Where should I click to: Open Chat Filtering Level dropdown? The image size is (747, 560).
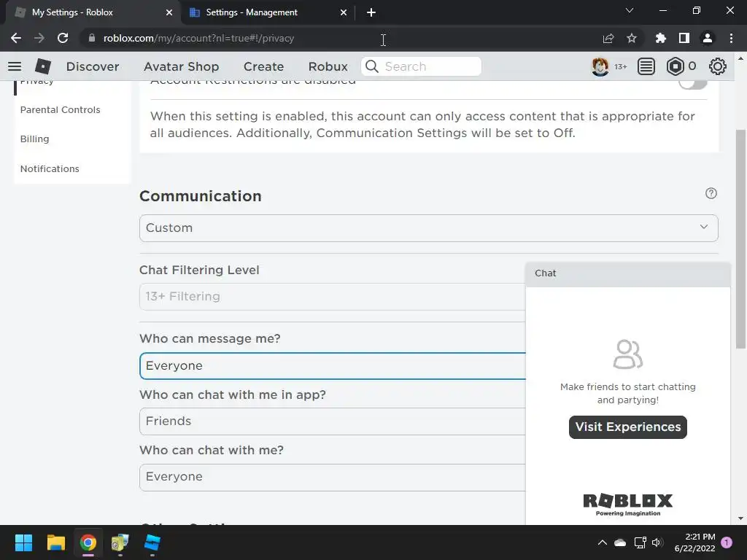(333, 297)
